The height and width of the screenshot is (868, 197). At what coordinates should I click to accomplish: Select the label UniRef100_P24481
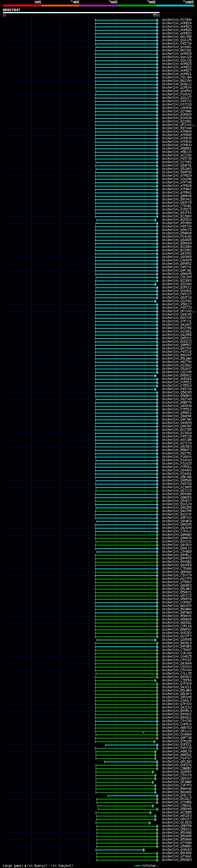coord(177,474)
